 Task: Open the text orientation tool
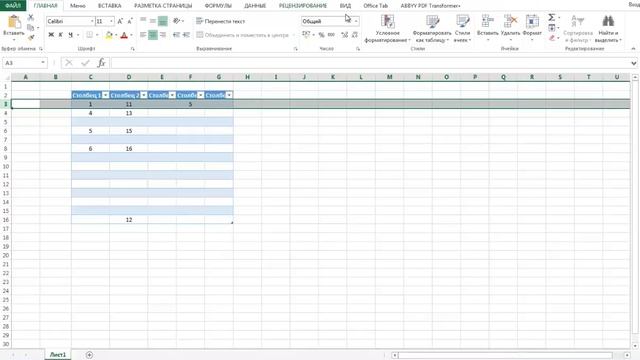[x=176, y=21]
